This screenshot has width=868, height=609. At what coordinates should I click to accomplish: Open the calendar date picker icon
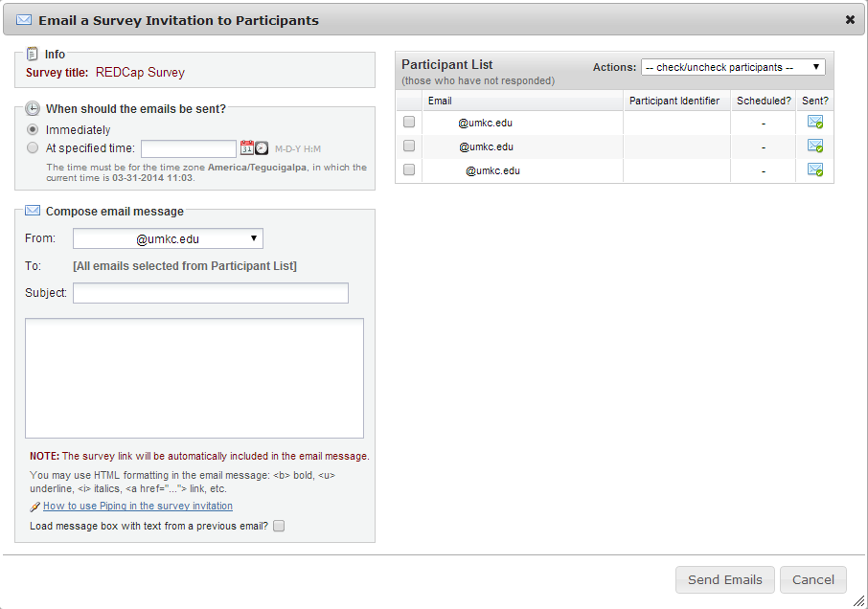tap(246, 148)
